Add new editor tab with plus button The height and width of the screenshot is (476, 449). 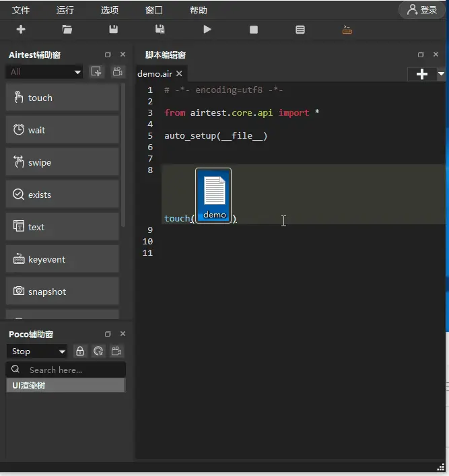(x=421, y=74)
